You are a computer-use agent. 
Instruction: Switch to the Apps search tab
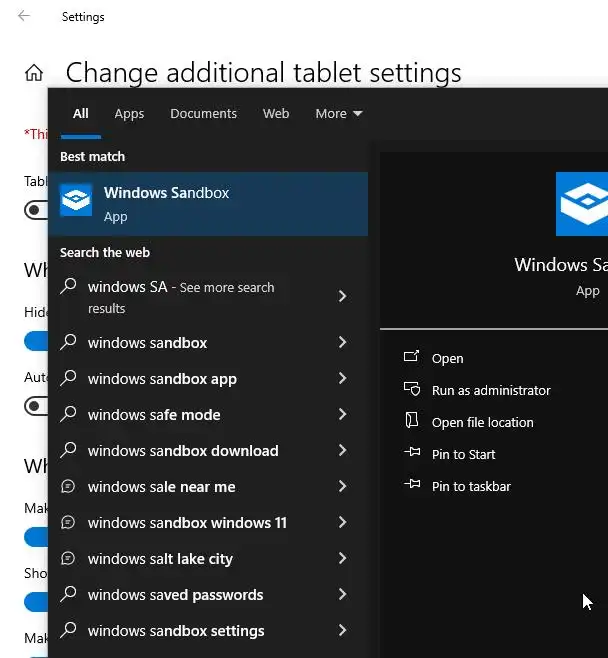pos(129,114)
